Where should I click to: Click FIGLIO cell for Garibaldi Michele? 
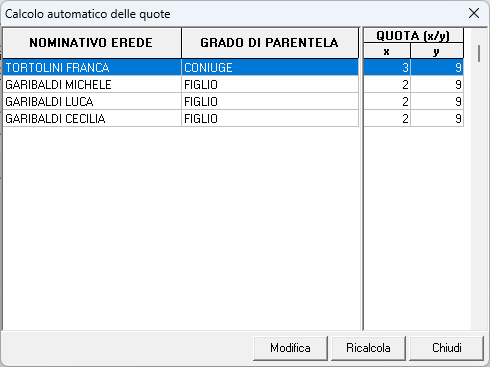pyautogui.click(x=270, y=85)
